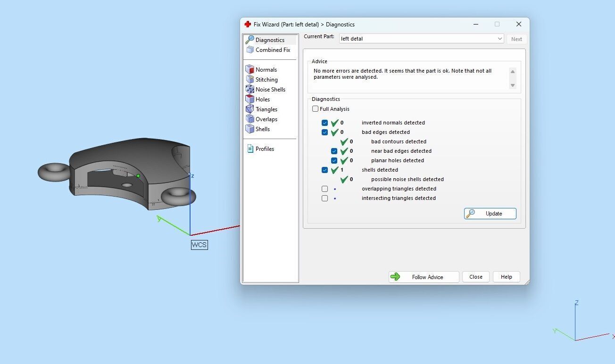
Task: Click the Holes cube icon
Action: click(x=250, y=99)
